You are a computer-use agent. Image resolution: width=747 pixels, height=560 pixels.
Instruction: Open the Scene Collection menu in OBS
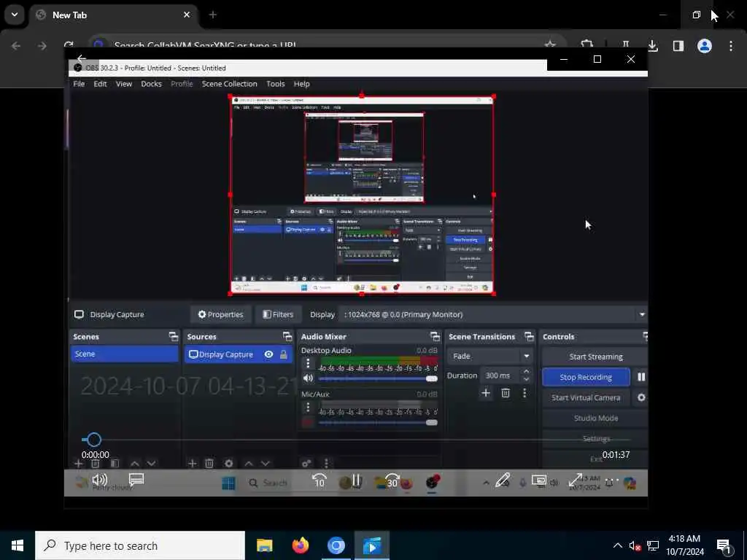pos(229,84)
